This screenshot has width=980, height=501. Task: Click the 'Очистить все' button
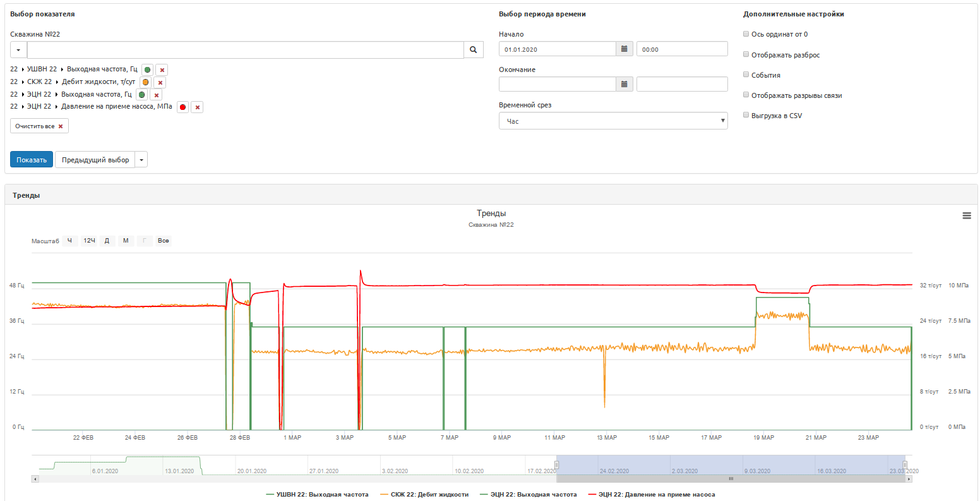39,126
